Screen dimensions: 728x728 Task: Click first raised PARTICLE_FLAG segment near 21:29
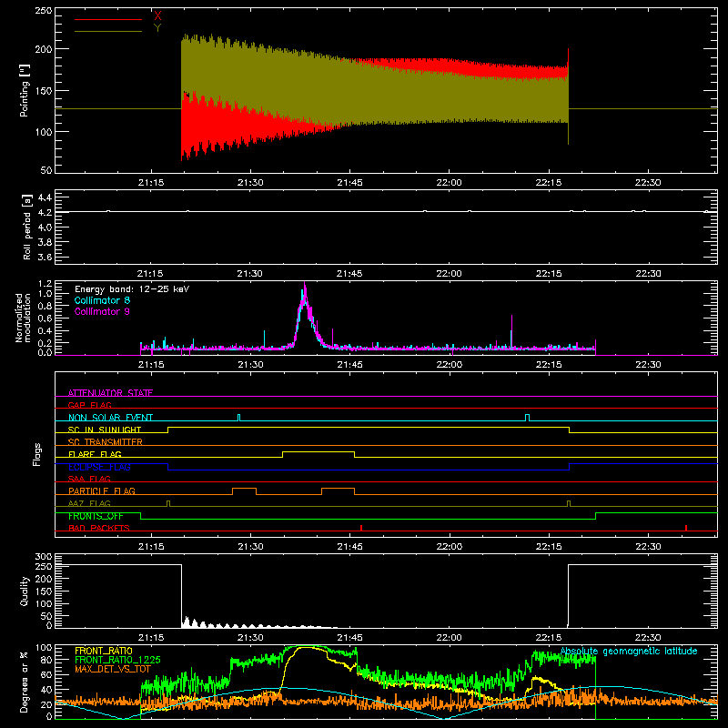(x=244, y=489)
